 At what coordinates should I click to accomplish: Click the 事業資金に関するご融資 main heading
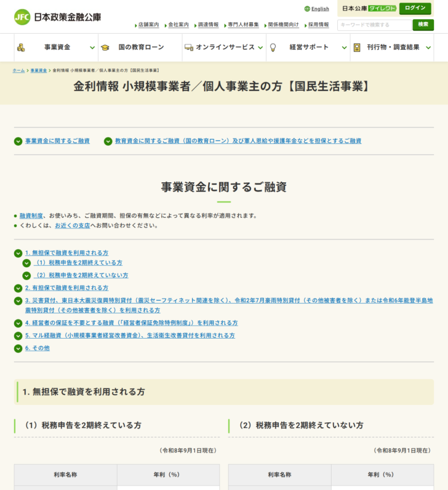(224, 187)
